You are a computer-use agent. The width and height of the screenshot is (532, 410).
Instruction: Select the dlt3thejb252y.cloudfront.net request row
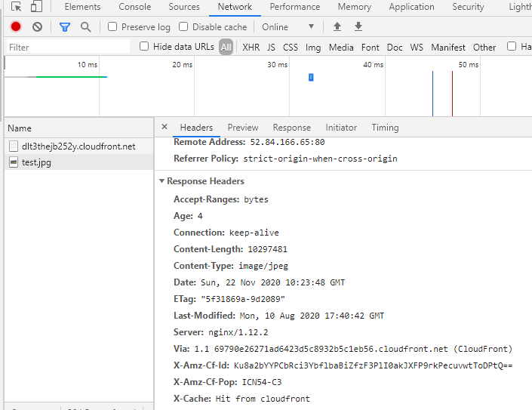tap(78, 146)
